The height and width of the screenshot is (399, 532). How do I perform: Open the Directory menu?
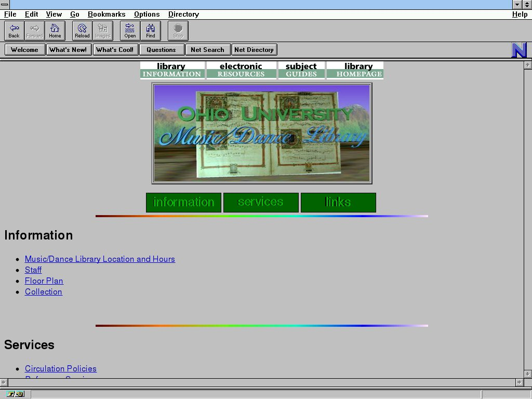click(x=183, y=14)
